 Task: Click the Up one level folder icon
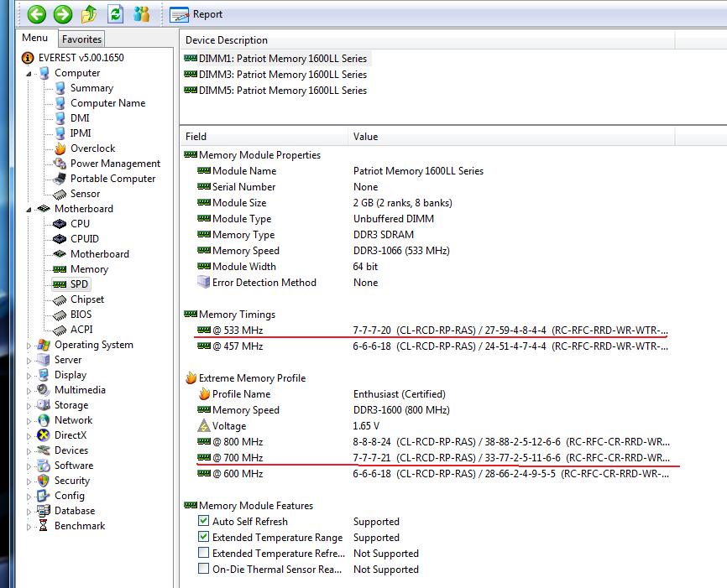click(x=89, y=14)
